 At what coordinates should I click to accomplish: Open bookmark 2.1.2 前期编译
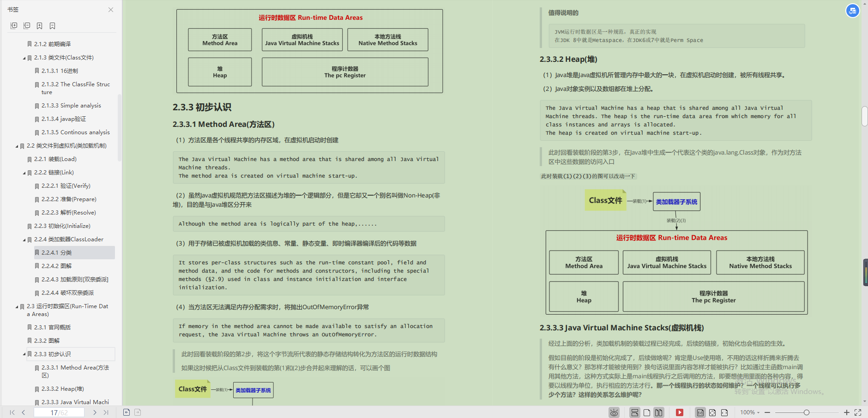[52, 44]
